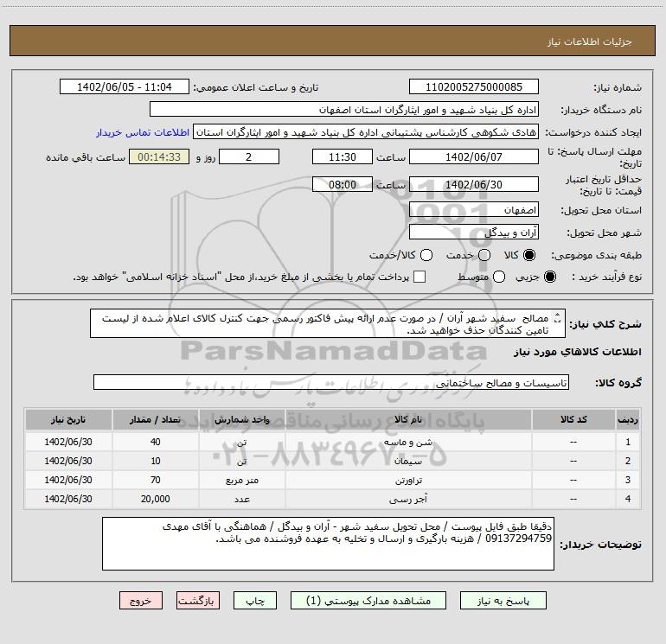Screen dimensions: 666x644
Task: Click the تعداد / مقدار column header
Action: point(156,420)
